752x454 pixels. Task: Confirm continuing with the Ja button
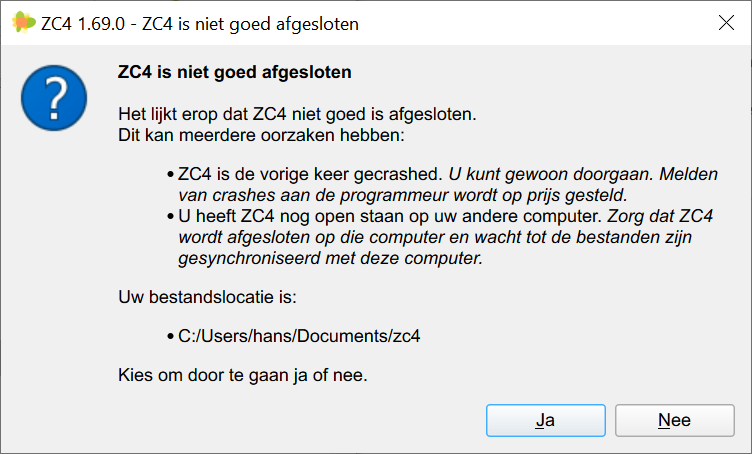(x=546, y=420)
